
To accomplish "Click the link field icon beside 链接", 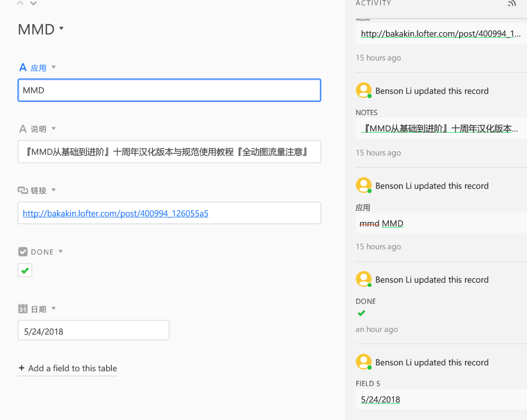I will tap(22, 190).
